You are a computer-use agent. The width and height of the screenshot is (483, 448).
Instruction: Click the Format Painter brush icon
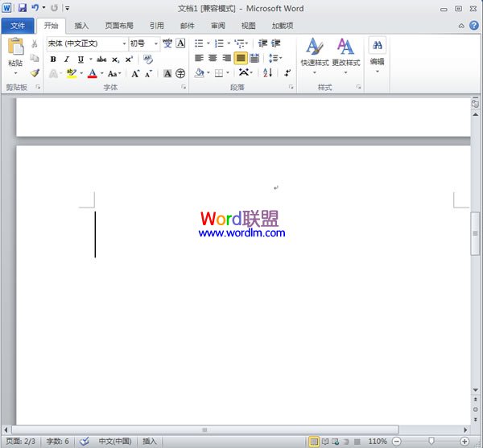pos(35,73)
